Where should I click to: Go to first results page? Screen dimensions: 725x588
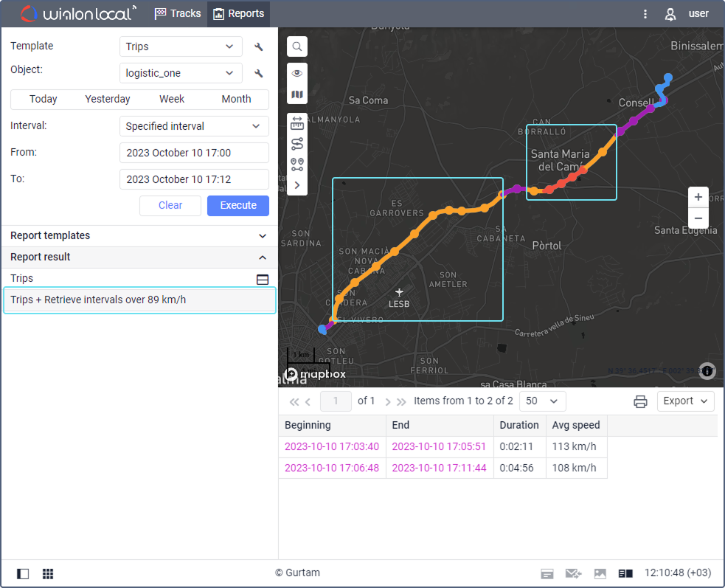294,401
